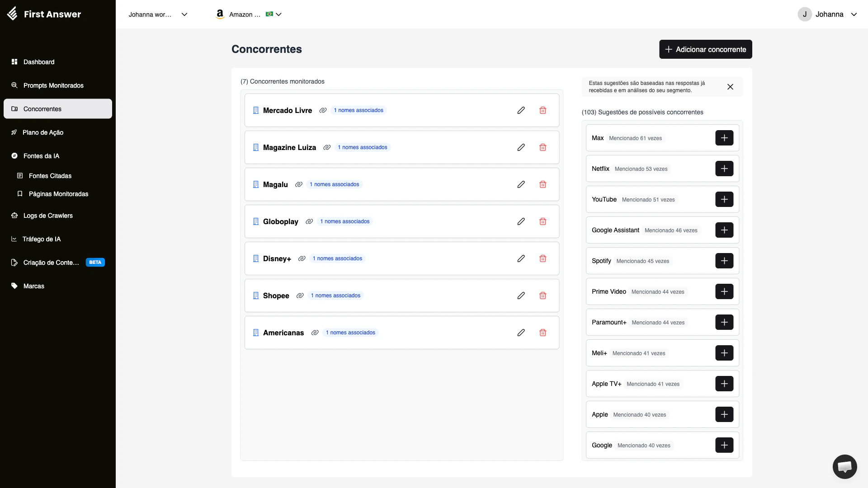Add Spotify from suggestions list
This screenshot has width=868, height=488.
point(724,261)
